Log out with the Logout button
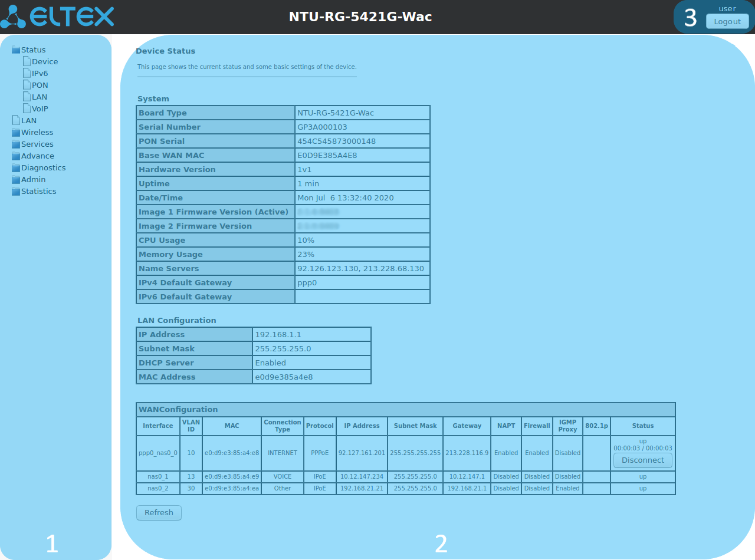 pos(727,21)
